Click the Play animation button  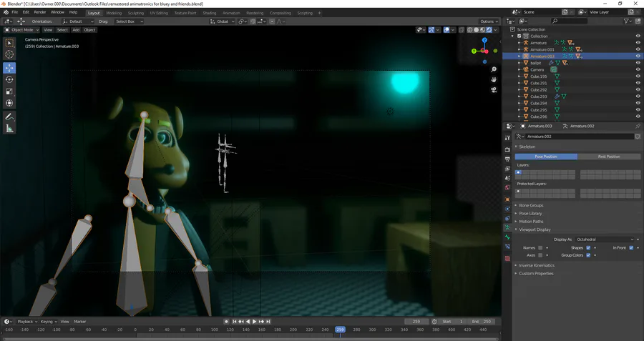tap(254, 322)
